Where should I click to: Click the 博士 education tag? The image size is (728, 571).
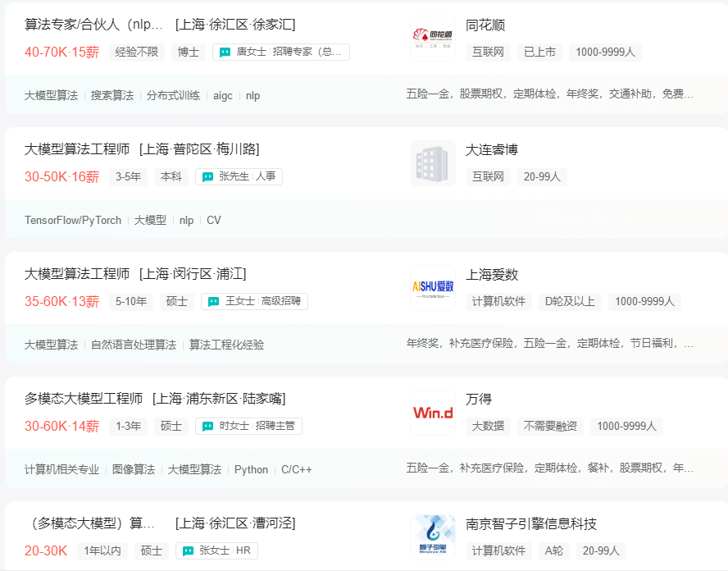[x=189, y=52]
